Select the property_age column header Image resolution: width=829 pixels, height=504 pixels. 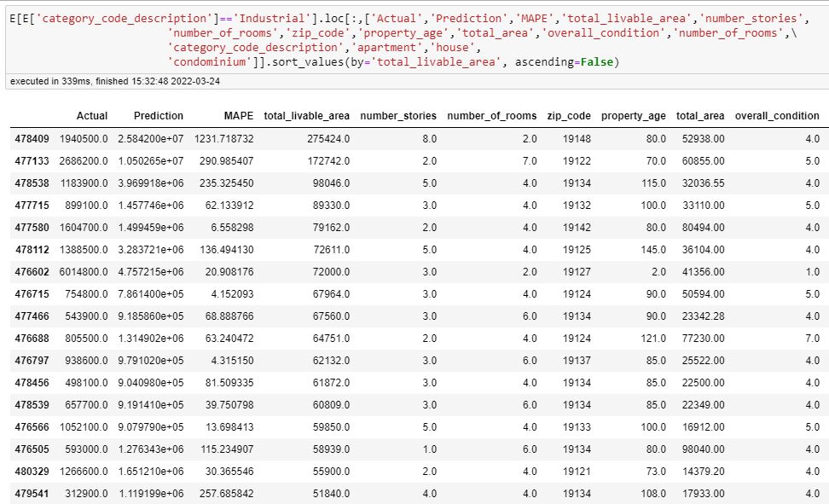tap(634, 116)
